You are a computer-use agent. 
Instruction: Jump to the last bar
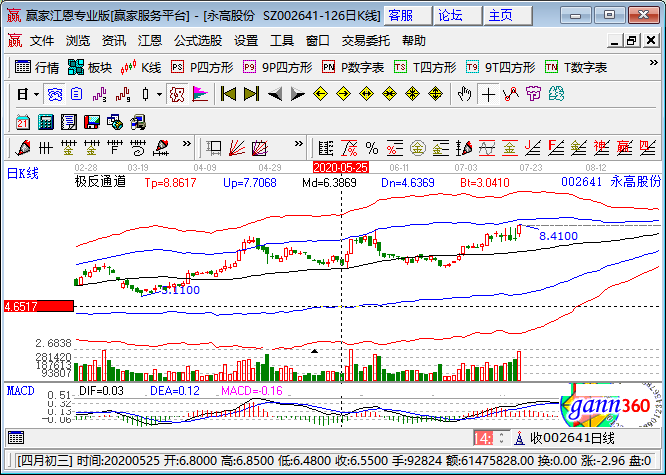251,94
